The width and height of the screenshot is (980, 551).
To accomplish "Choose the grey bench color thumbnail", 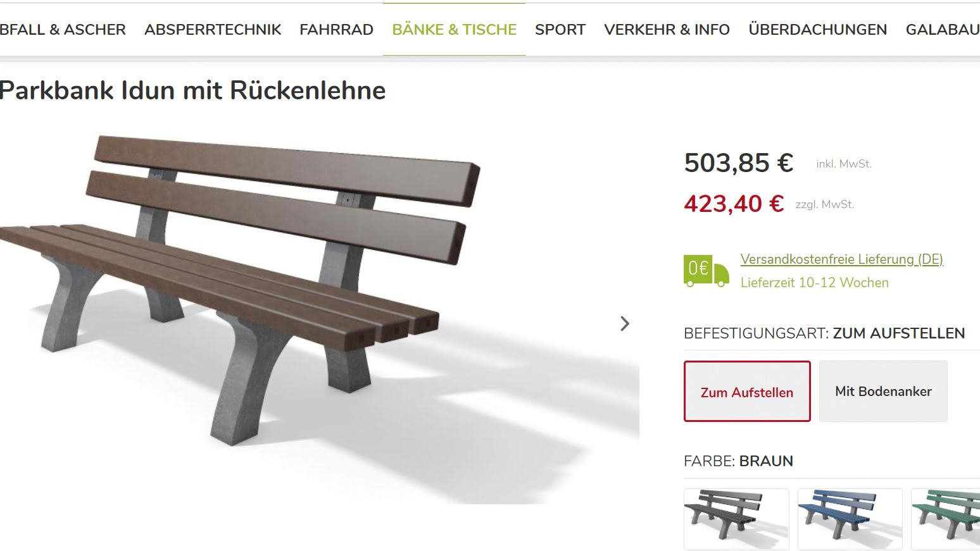I will coord(736,519).
